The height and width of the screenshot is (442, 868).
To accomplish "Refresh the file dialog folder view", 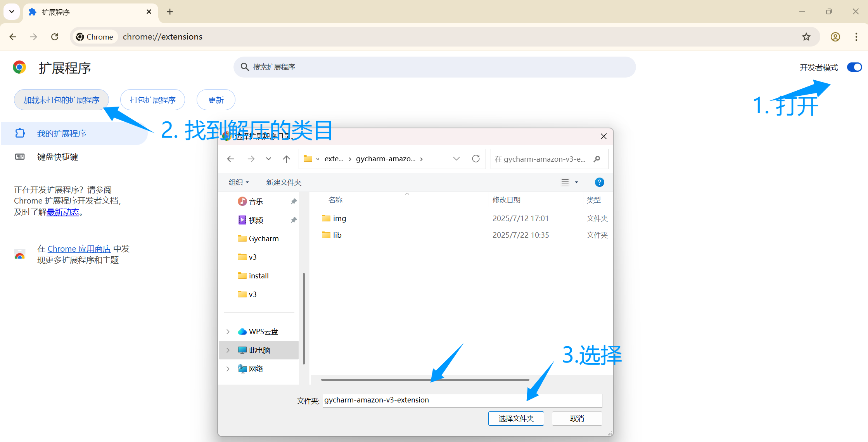I will 476,159.
